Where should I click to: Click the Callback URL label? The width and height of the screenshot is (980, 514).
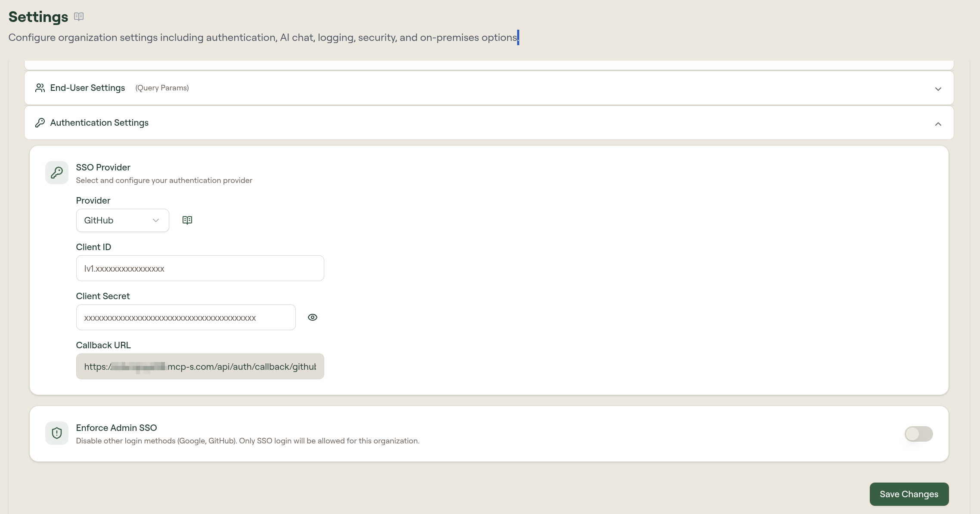(x=103, y=345)
